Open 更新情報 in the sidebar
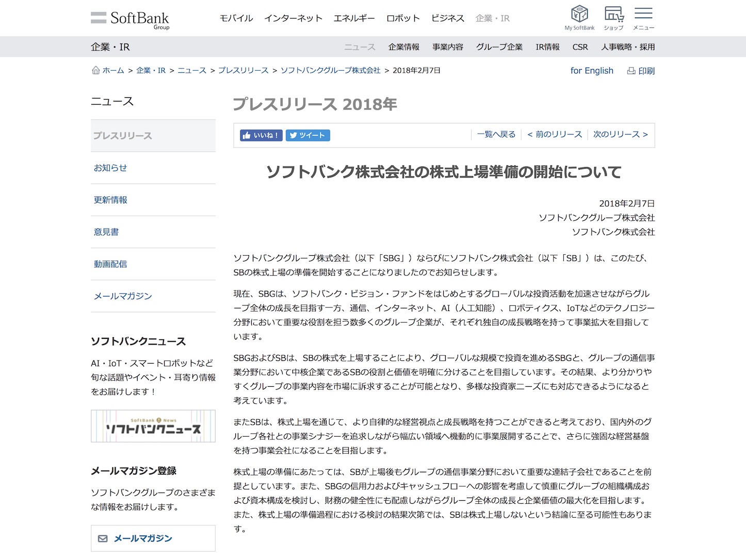 [110, 200]
